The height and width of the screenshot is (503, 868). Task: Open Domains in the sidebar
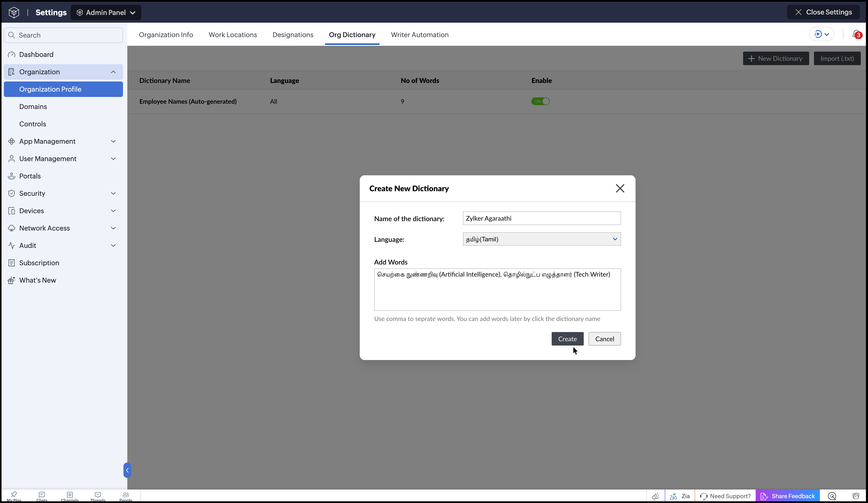[x=63, y=106]
